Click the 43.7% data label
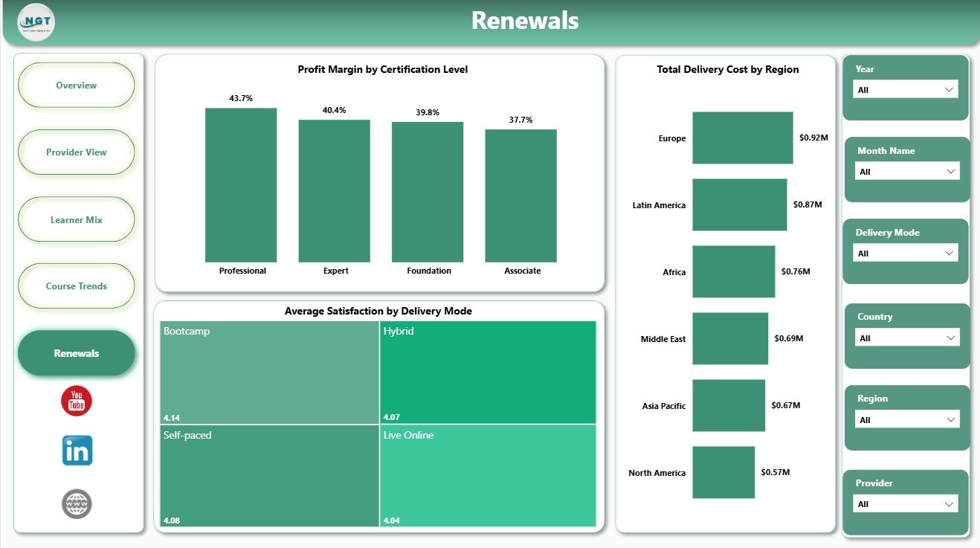 tap(241, 98)
